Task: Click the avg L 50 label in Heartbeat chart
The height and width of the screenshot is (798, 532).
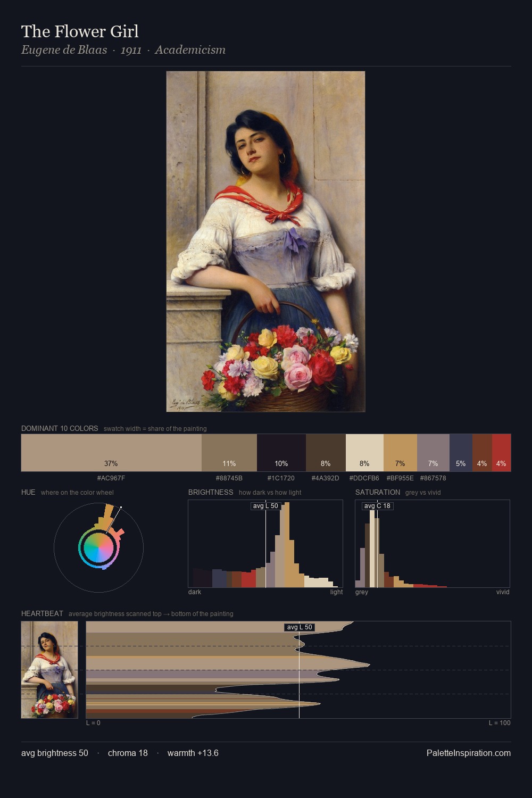Action: pyautogui.click(x=300, y=627)
